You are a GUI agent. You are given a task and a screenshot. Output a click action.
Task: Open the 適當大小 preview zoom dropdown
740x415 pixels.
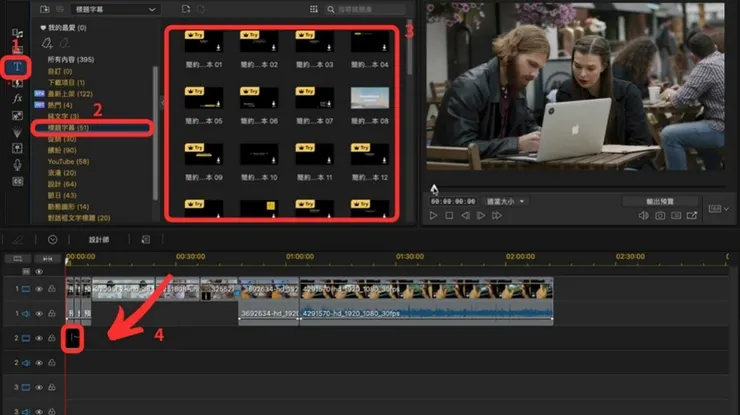(505, 201)
